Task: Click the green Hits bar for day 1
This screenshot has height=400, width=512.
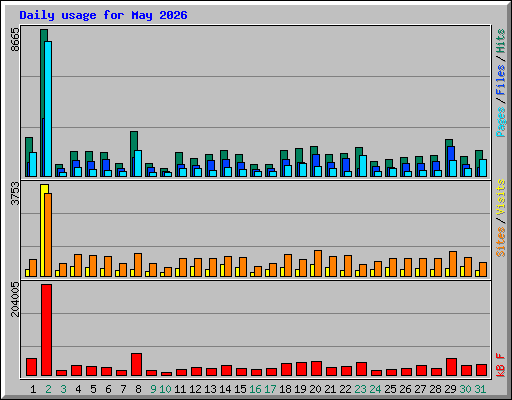Action: [29, 145]
